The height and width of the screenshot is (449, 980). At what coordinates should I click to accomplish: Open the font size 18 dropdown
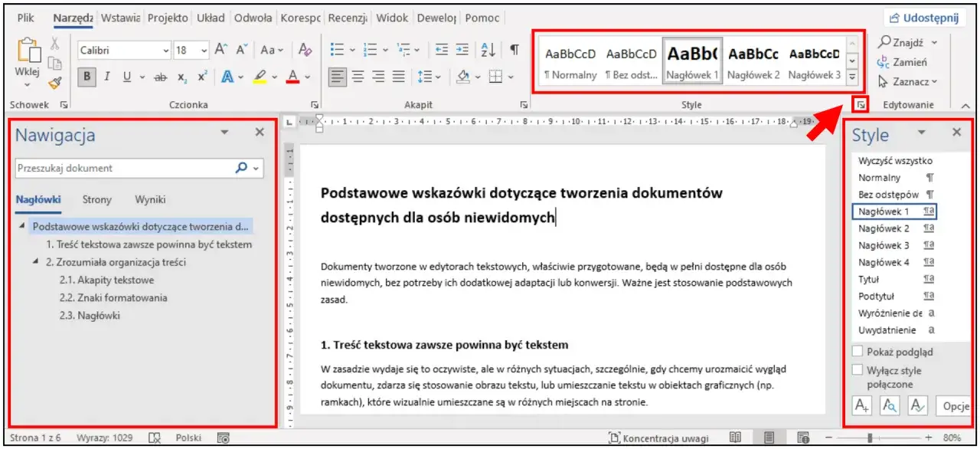point(204,51)
